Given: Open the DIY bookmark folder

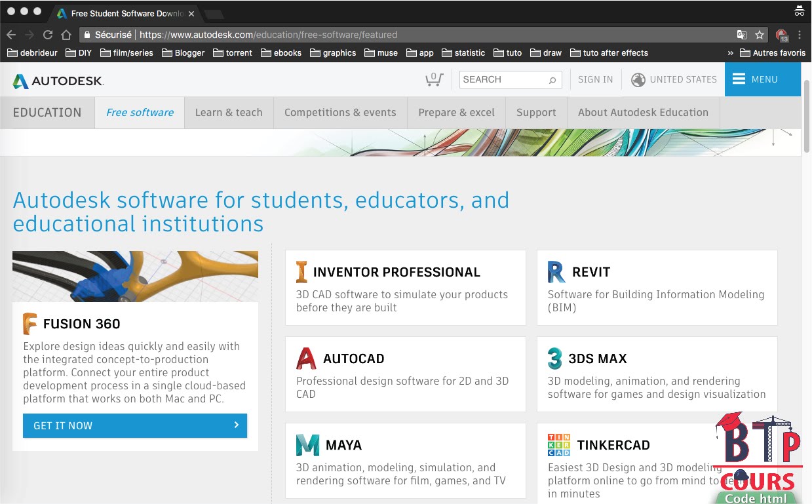Looking at the screenshot, I should click(78, 53).
